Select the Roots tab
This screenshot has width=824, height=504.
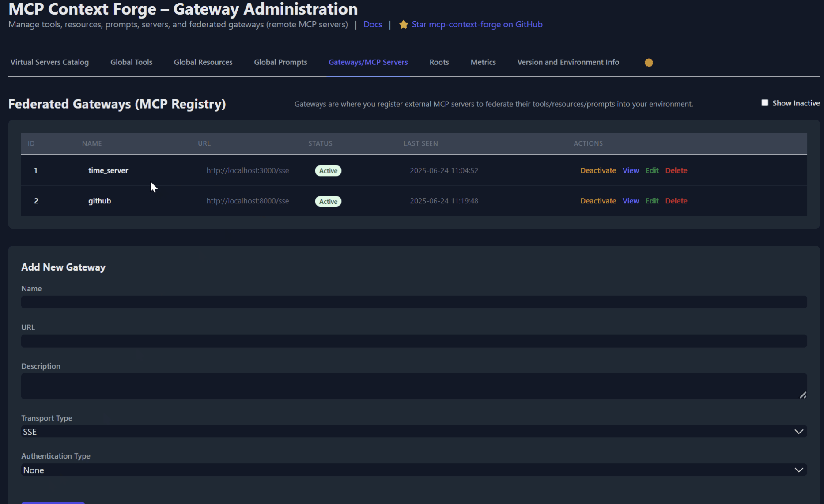[439, 62]
